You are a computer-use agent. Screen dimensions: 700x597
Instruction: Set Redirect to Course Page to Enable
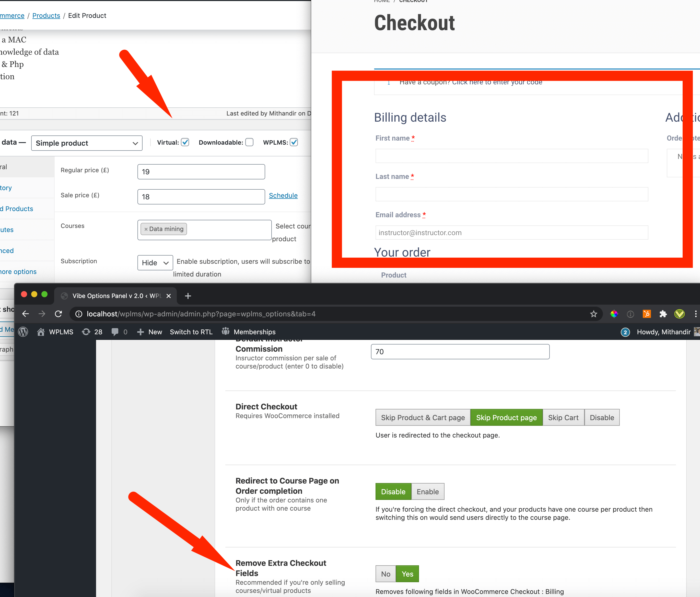pyautogui.click(x=428, y=491)
